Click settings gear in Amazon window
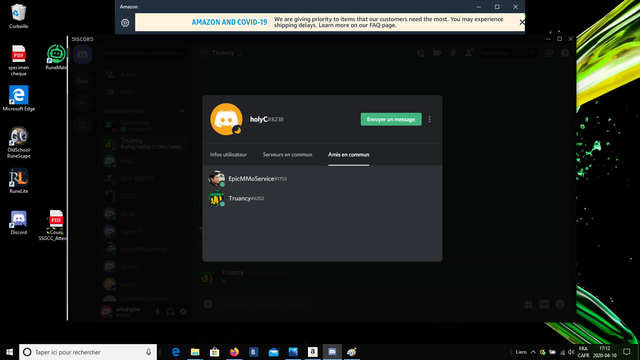The width and height of the screenshot is (640, 360). pos(125,23)
